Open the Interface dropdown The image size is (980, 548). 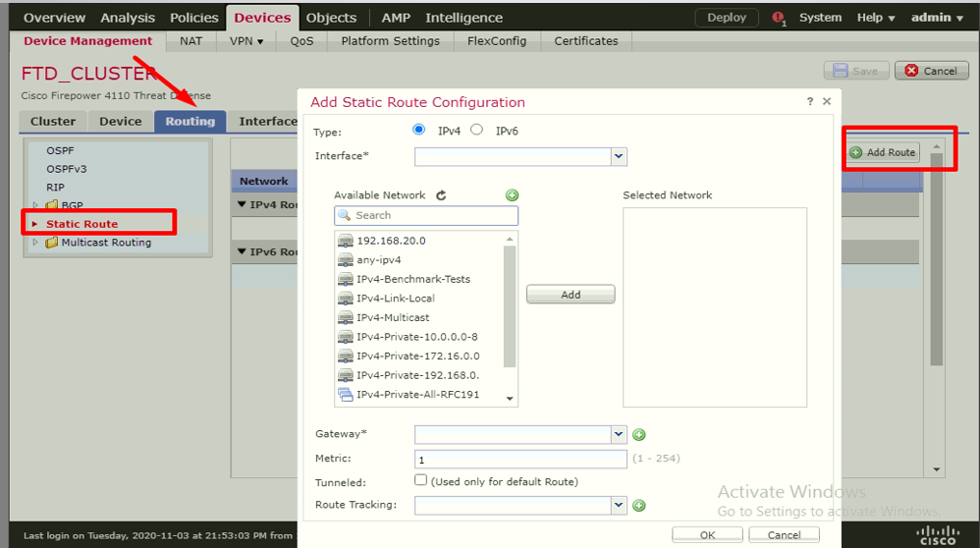pos(619,157)
